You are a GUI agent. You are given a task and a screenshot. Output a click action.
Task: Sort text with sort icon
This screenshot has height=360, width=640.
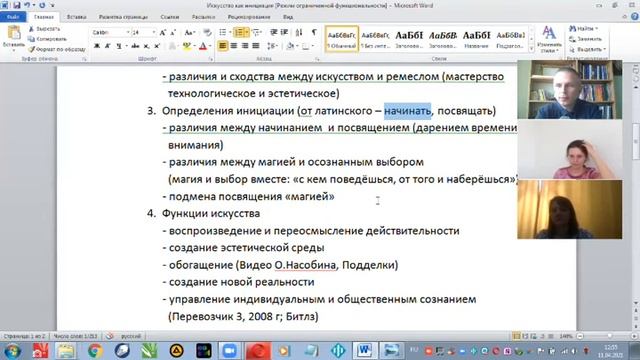click(299, 32)
